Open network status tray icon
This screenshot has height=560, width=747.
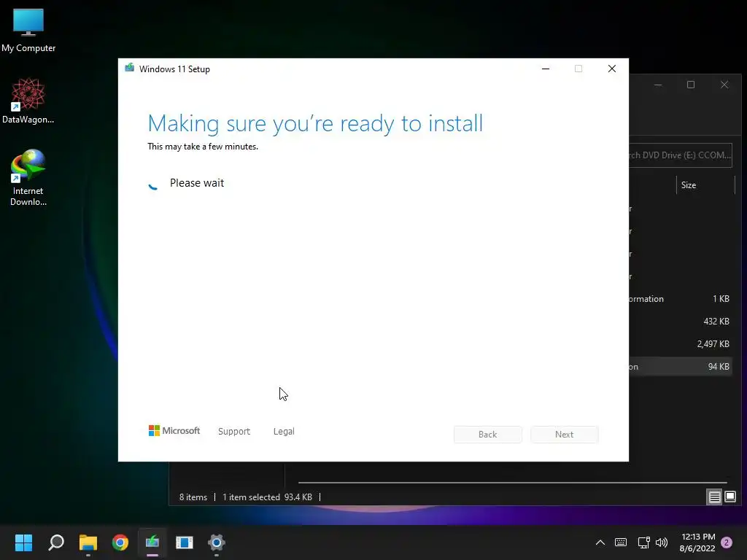point(643,542)
